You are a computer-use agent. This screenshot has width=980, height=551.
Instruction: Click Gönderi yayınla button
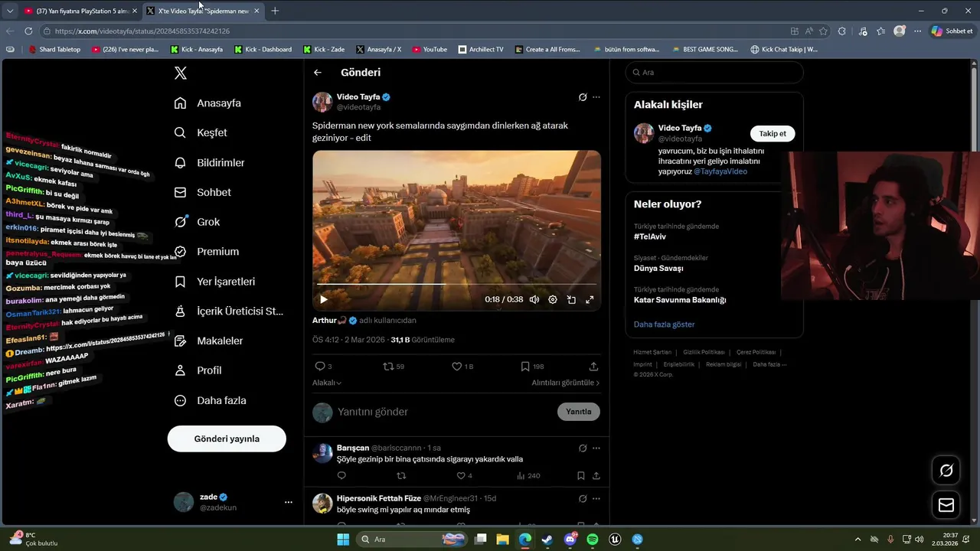click(227, 439)
